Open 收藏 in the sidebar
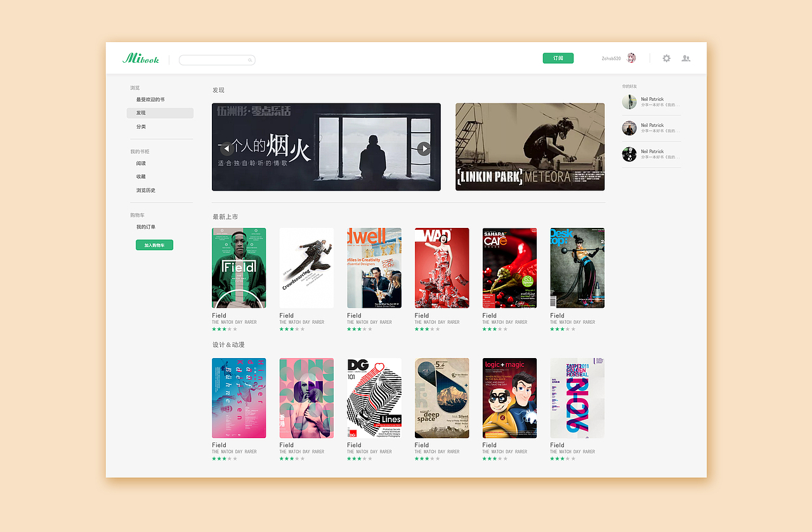Viewport: 812px width, 532px height. pyautogui.click(x=141, y=176)
